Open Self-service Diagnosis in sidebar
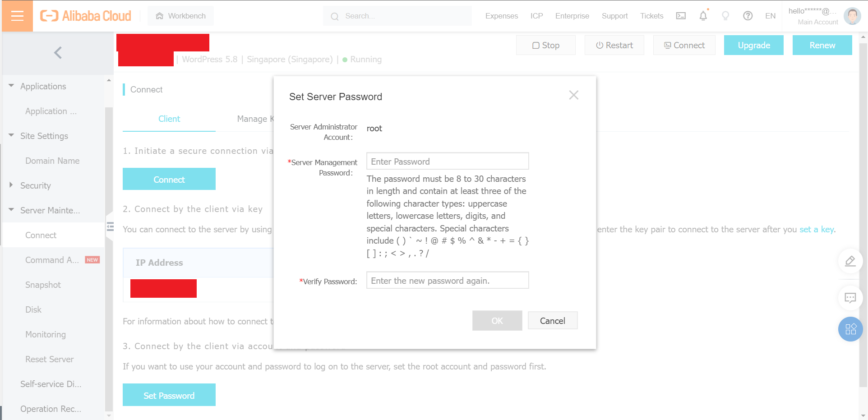Viewport: 868px width, 420px height. point(51,384)
